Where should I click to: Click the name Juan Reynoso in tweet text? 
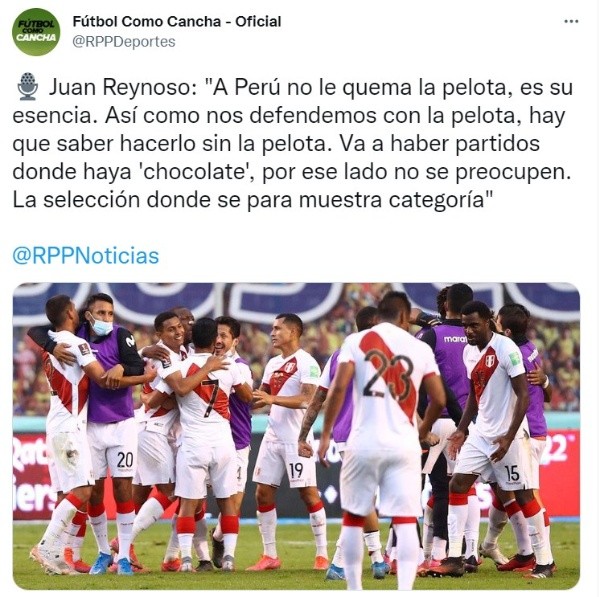click(122, 88)
